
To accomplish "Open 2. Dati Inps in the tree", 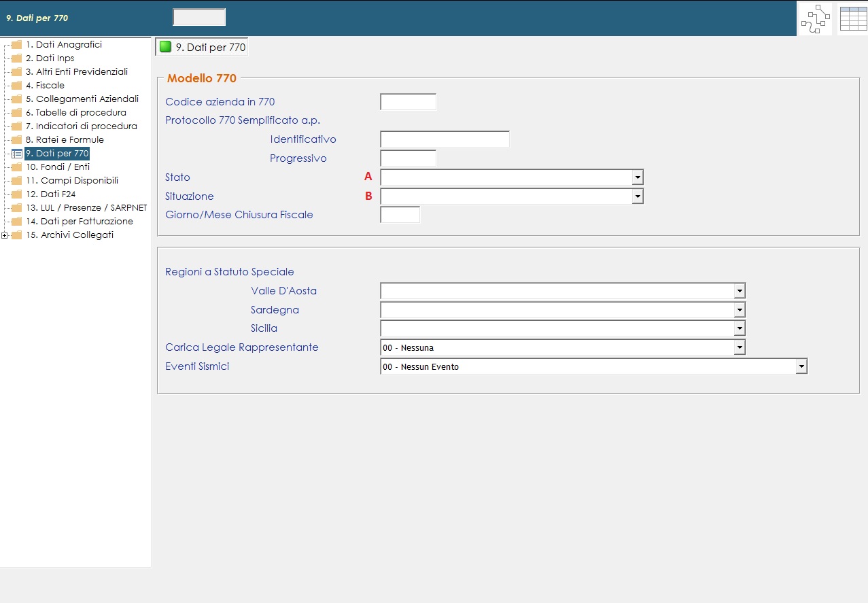I will [50, 58].
